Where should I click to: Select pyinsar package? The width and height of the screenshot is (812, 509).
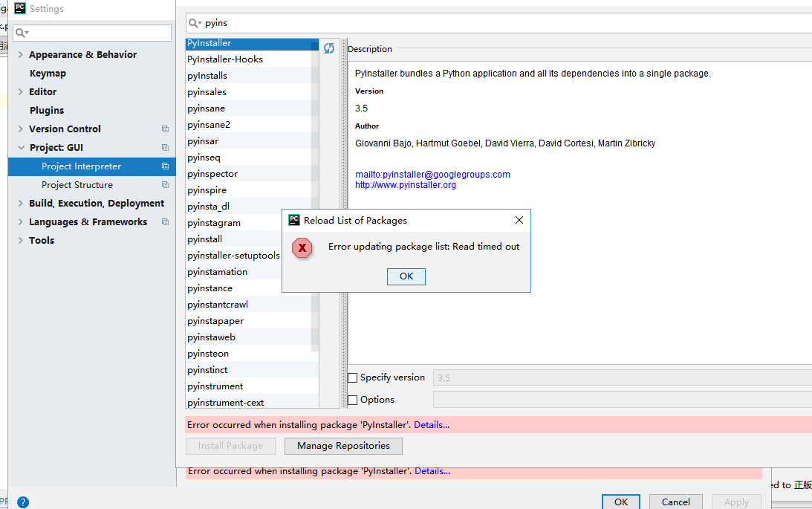pos(252,141)
